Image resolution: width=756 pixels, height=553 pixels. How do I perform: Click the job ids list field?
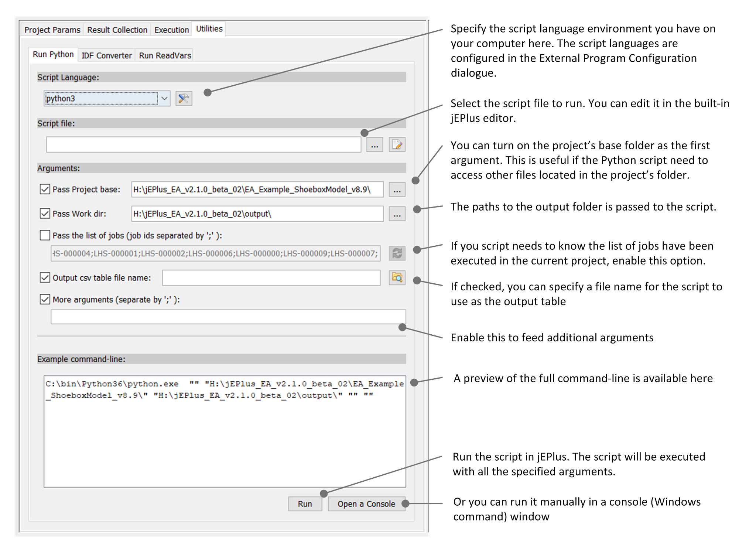pos(215,253)
